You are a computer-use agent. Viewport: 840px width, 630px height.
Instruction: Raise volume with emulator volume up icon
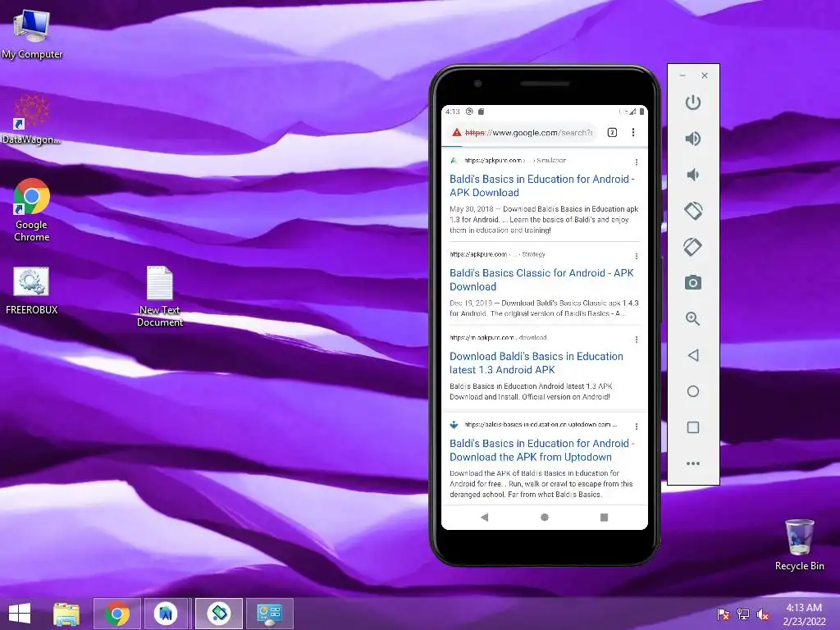pyautogui.click(x=692, y=139)
